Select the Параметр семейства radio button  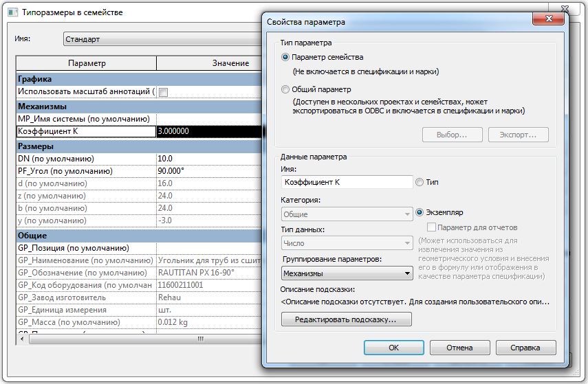[x=285, y=57]
